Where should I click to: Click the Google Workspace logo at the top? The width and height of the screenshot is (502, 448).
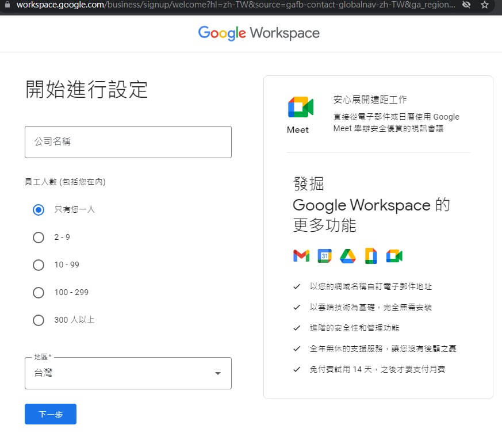259,33
